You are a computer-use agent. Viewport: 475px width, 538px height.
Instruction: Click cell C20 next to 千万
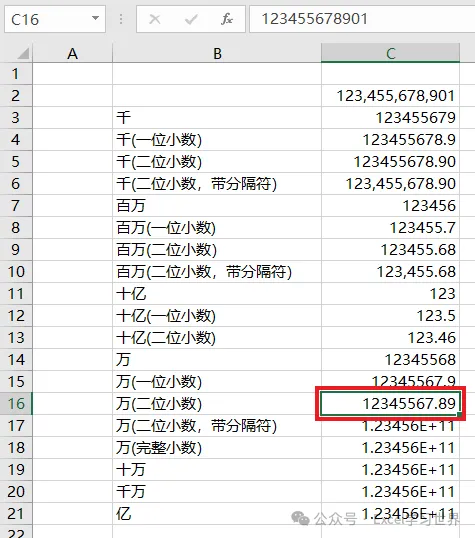coord(390,491)
